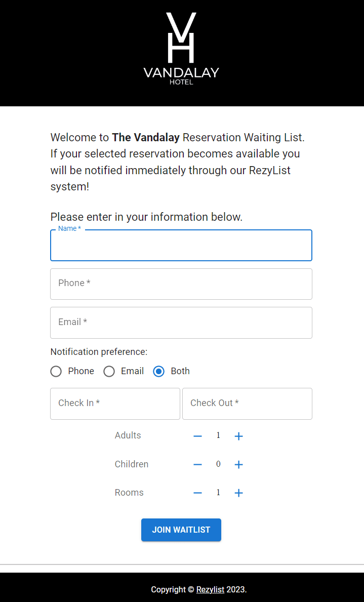Select Phone notification preference
Viewport: 364px width, 602px height.
point(56,372)
